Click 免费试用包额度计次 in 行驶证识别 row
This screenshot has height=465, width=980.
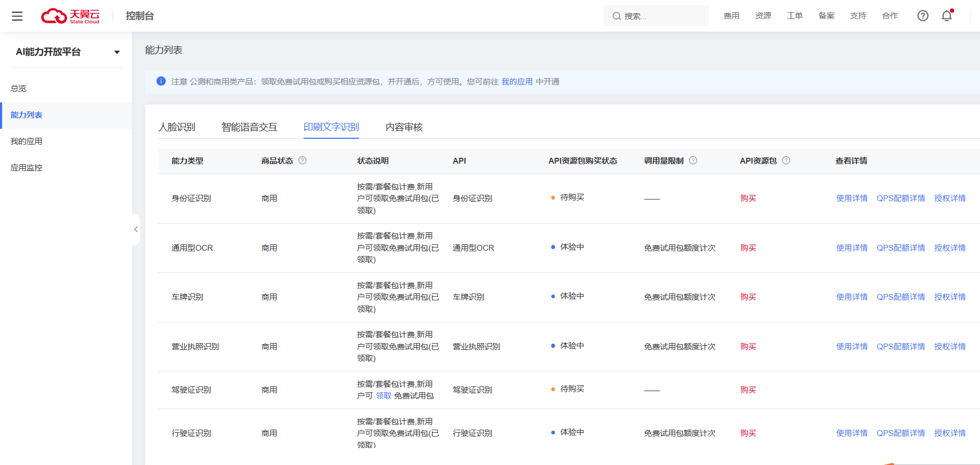point(680,433)
